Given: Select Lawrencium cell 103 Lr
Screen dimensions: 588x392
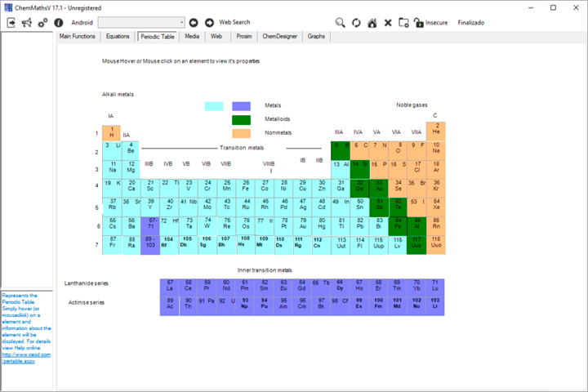Looking at the screenshot, I should [x=435, y=306].
